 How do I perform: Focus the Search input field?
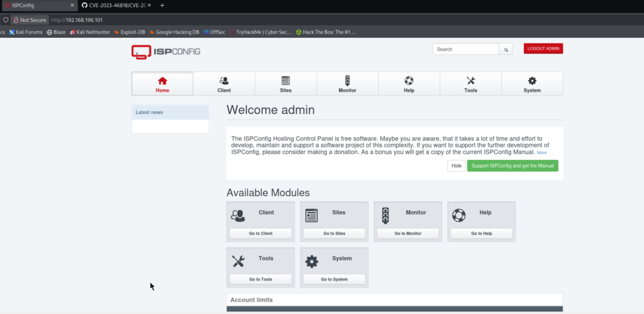tap(465, 49)
